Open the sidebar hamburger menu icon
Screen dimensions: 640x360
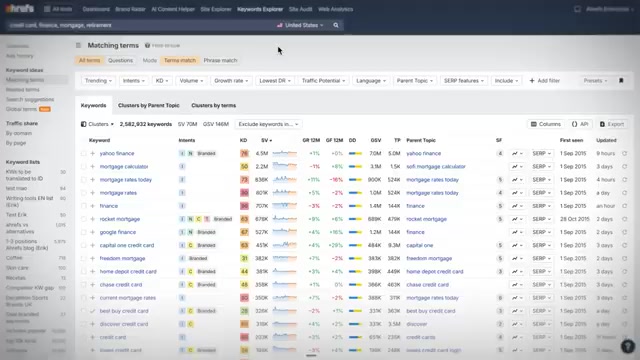[78, 45]
